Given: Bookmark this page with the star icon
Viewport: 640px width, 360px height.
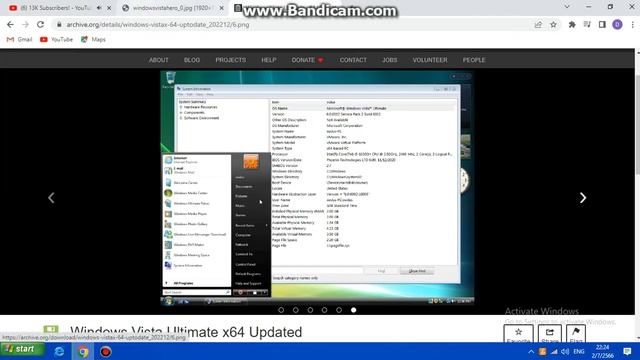Looking at the screenshot, I should (553, 24).
